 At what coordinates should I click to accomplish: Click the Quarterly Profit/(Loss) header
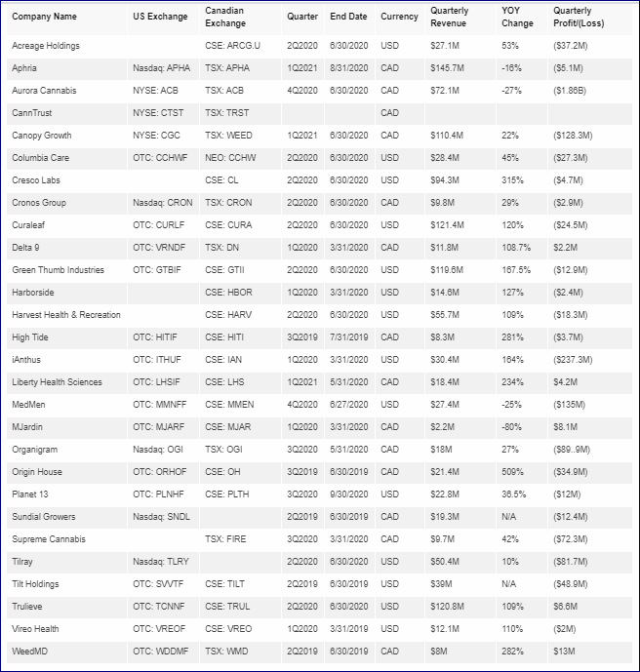point(579,17)
